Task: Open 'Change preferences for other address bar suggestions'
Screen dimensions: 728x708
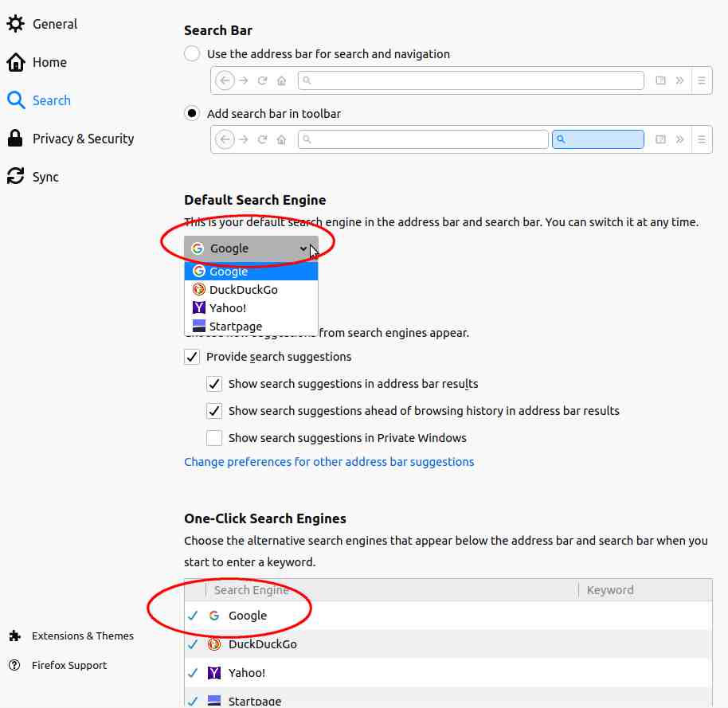Action: coord(329,462)
